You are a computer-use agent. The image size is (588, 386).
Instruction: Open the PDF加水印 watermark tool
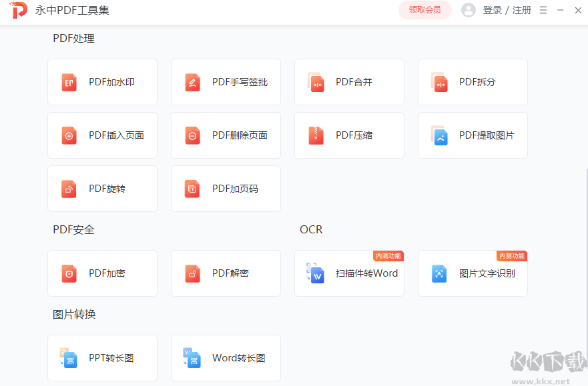pyautogui.click(x=102, y=82)
